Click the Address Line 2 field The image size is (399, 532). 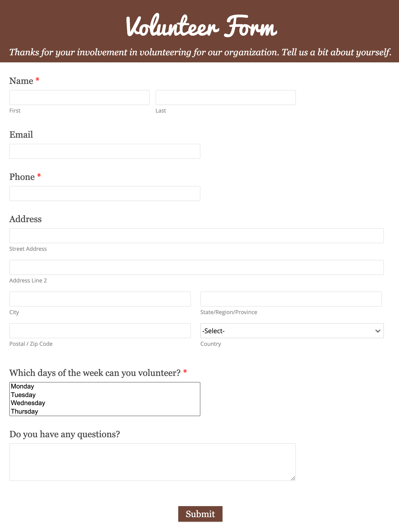(196, 267)
